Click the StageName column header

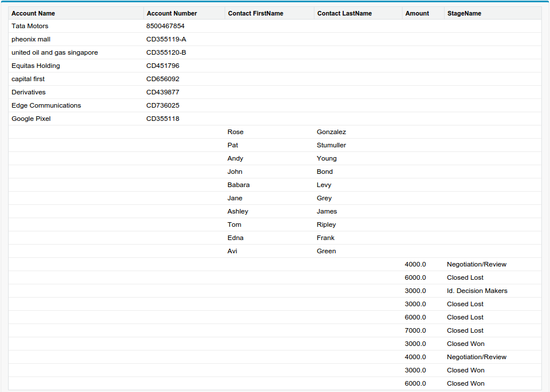coord(464,13)
